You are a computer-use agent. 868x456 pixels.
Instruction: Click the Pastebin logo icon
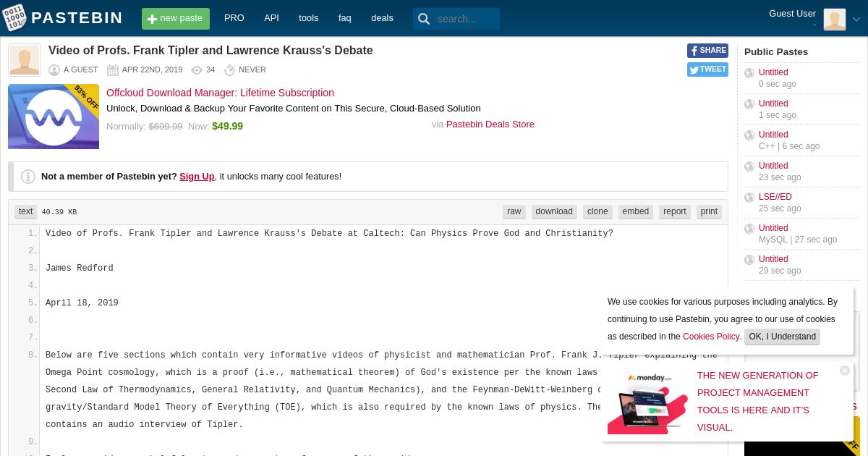tap(14, 18)
